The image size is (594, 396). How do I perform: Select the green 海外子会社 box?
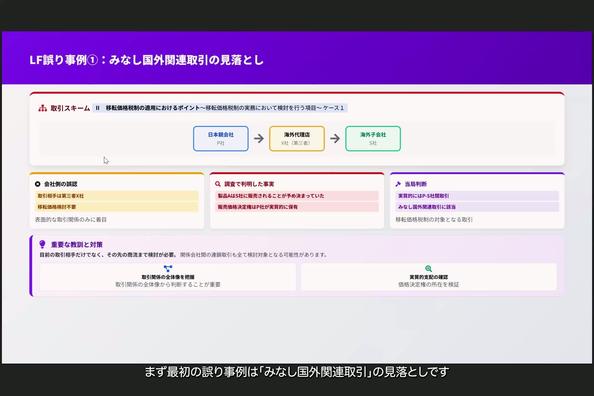pyautogui.click(x=373, y=139)
